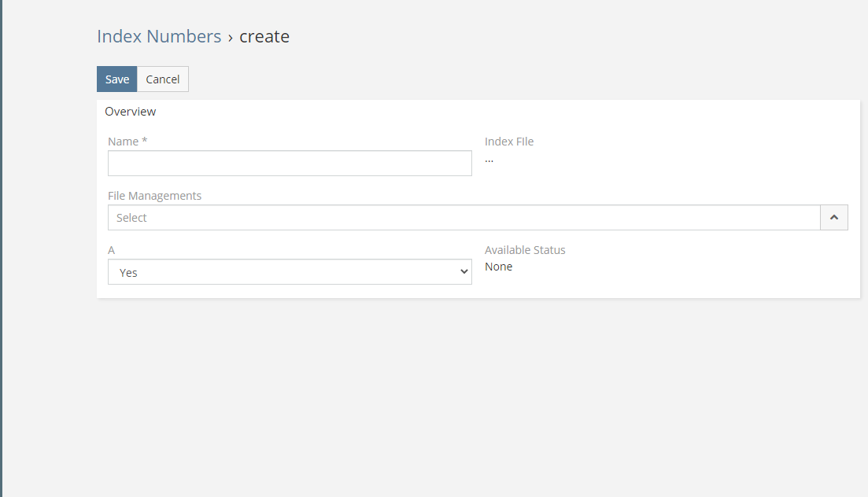The width and height of the screenshot is (868, 497).
Task: Focus the Name text input
Action: coord(290,164)
